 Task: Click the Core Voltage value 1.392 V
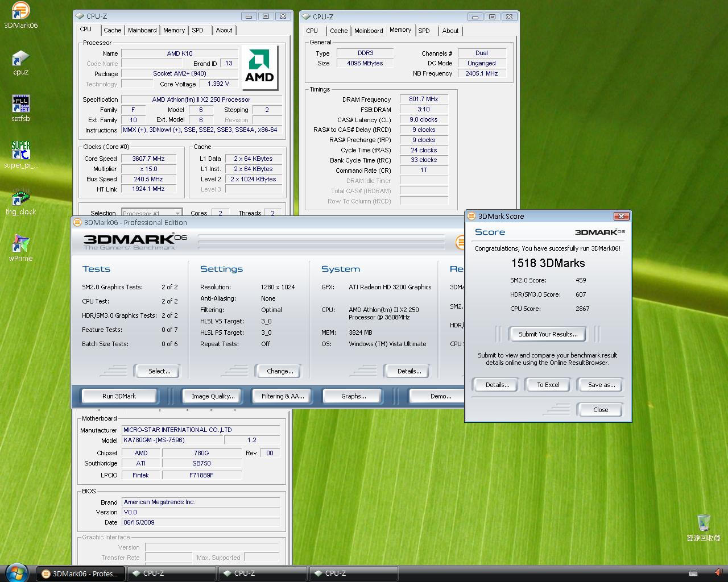[x=218, y=84]
